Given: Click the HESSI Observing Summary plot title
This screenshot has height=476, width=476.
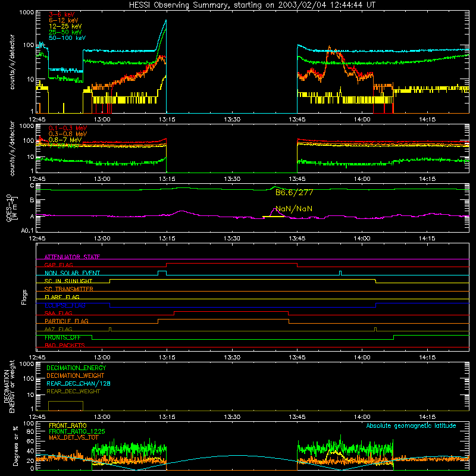Looking at the screenshot, I should click(252, 5).
